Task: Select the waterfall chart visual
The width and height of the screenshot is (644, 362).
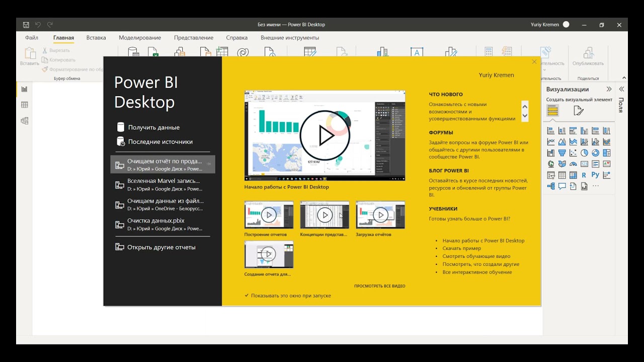Action: (551, 153)
